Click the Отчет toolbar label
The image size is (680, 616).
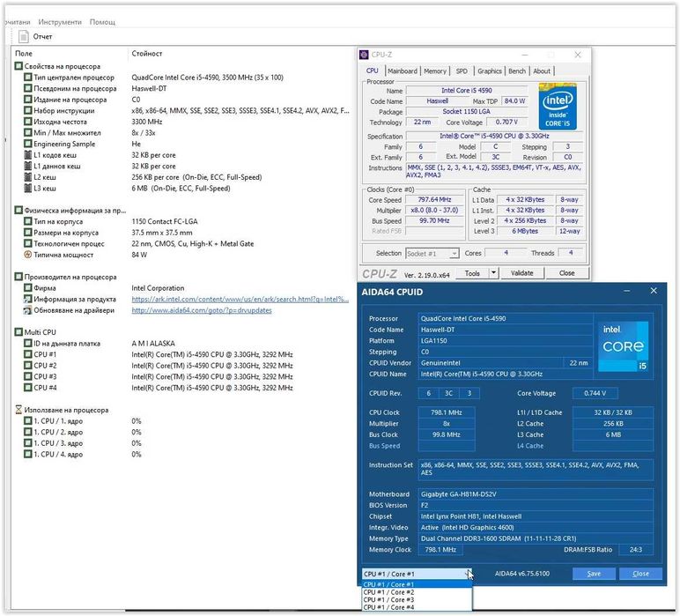click(x=42, y=37)
